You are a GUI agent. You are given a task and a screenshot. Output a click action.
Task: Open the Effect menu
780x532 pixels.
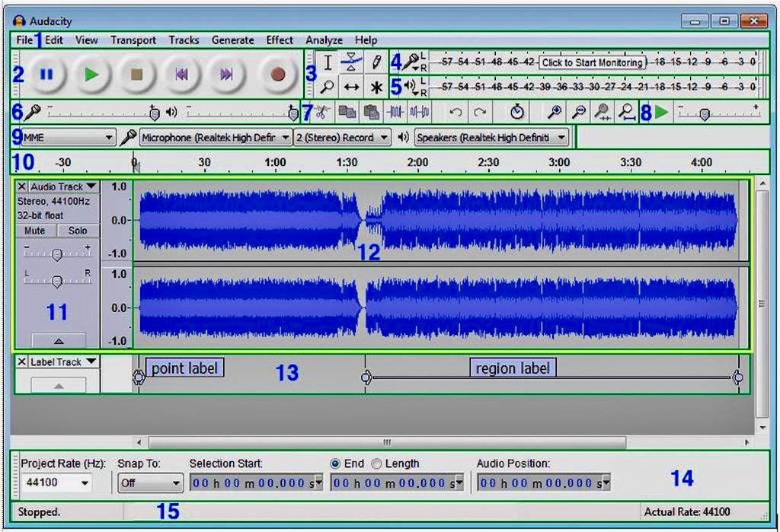point(280,40)
